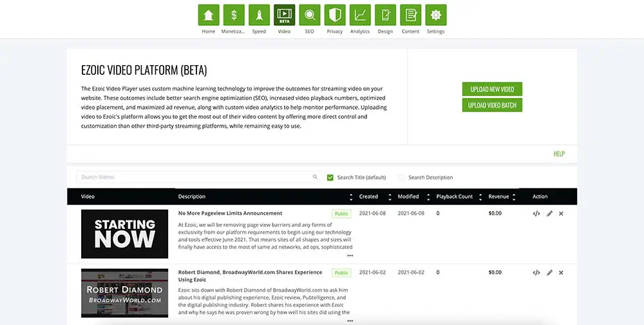This screenshot has height=325, width=644.
Task: Open Robert Diamond BroadwayWorld.com video title
Action: tap(250, 275)
